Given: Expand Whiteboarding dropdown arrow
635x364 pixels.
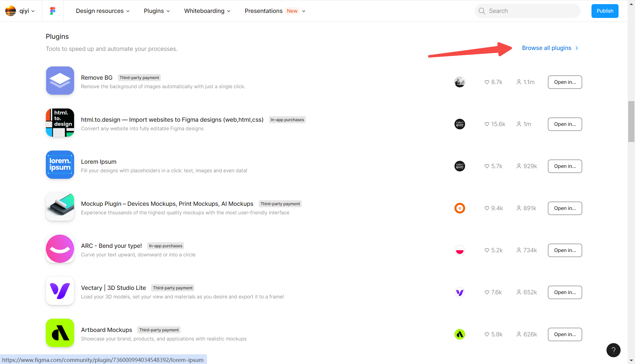Looking at the screenshot, I should [229, 11].
